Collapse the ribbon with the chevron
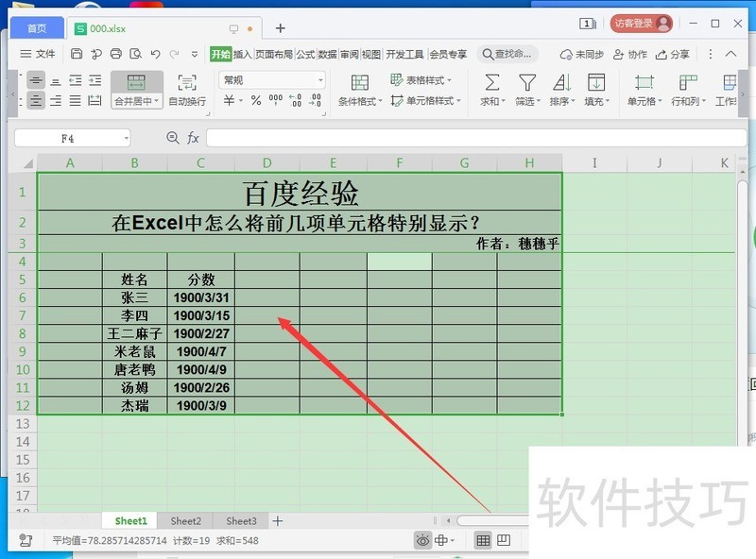The height and width of the screenshot is (559, 756). (x=730, y=54)
